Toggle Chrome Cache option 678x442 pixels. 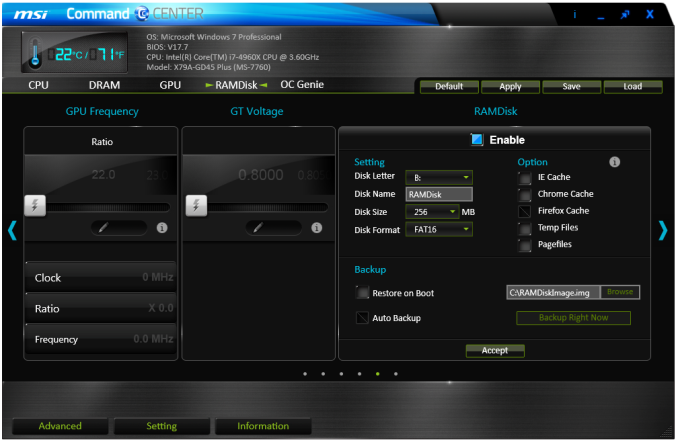524,195
